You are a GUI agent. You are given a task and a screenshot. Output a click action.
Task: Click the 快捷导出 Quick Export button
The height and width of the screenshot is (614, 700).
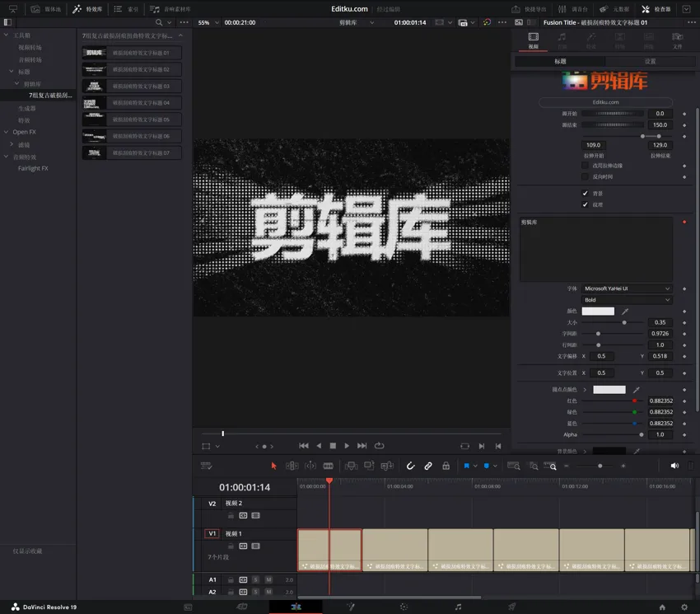529,9
